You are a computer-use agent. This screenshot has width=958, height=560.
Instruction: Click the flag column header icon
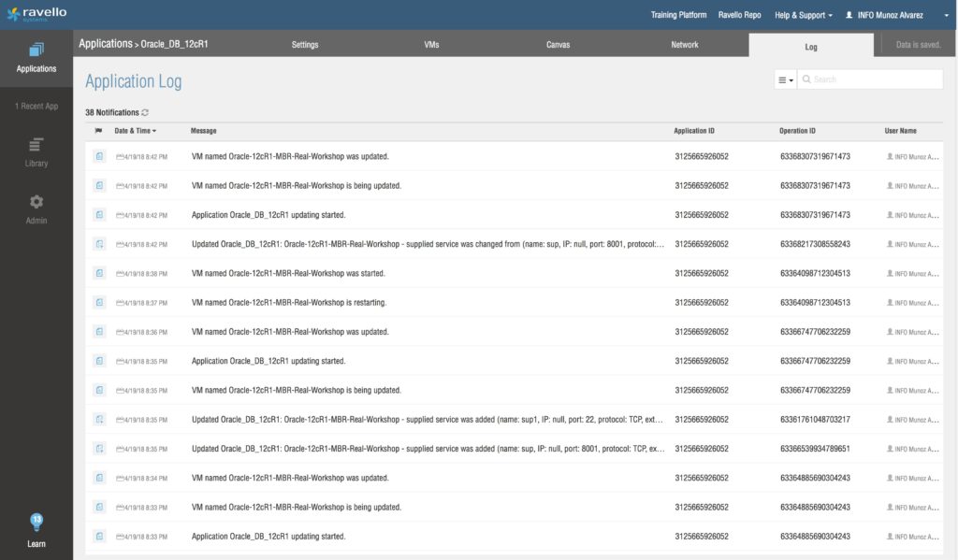click(x=98, y=131)
